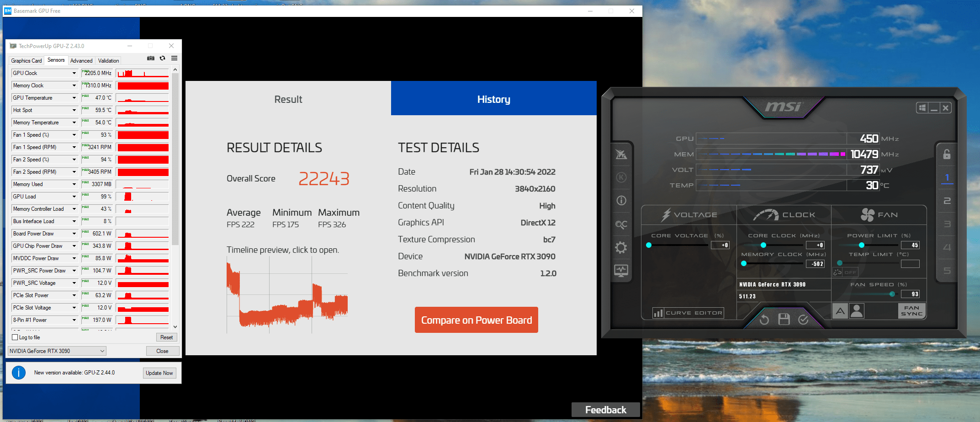Screen dimensions: 980x422
Task: Open MSI Afterburner Kombustor stress test icon
Action: (621, 155)
